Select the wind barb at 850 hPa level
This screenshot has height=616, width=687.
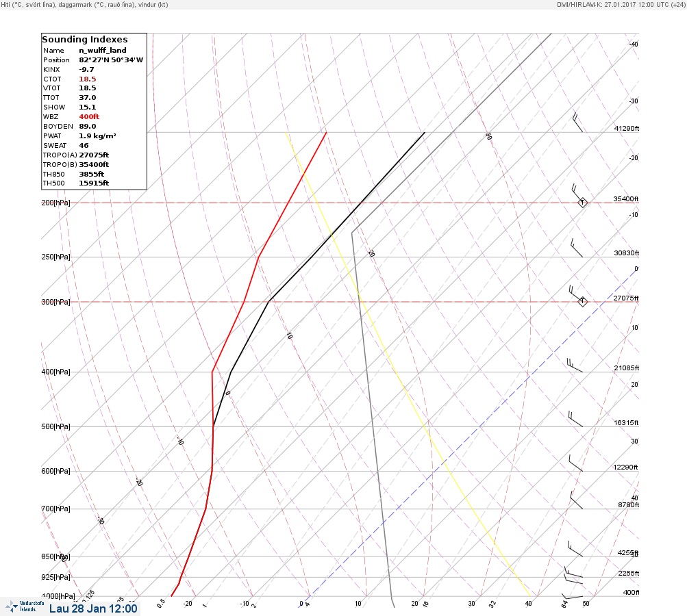coord(575,549)
